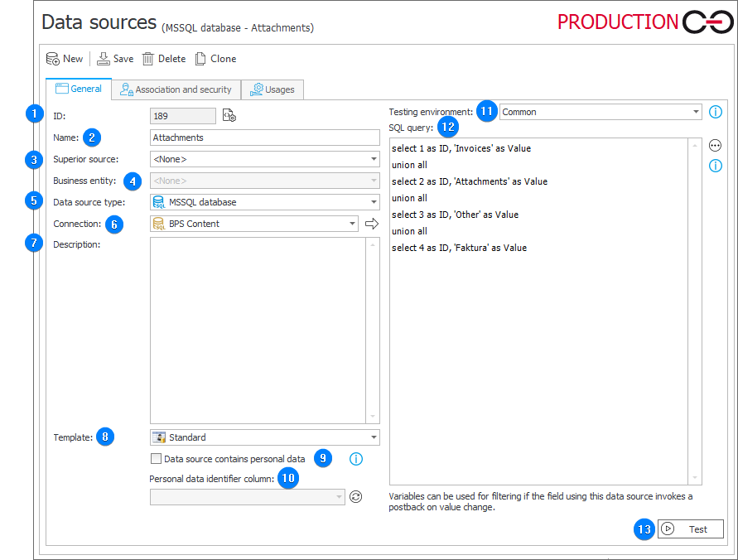
Task: Click the arrow icon next to Connection
Action: [372, 224]
